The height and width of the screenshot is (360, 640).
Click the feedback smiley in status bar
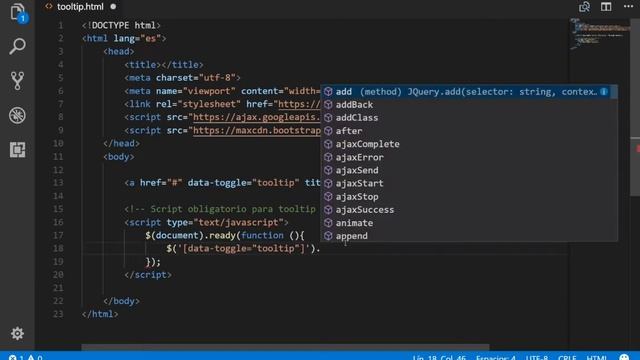coord(624,358)
